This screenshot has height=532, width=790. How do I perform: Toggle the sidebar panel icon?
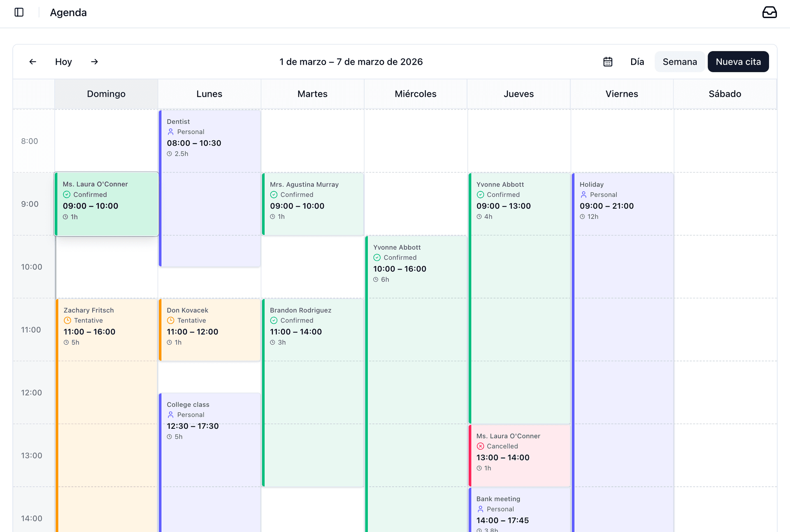pyautogui.click(x=18, y=12)
